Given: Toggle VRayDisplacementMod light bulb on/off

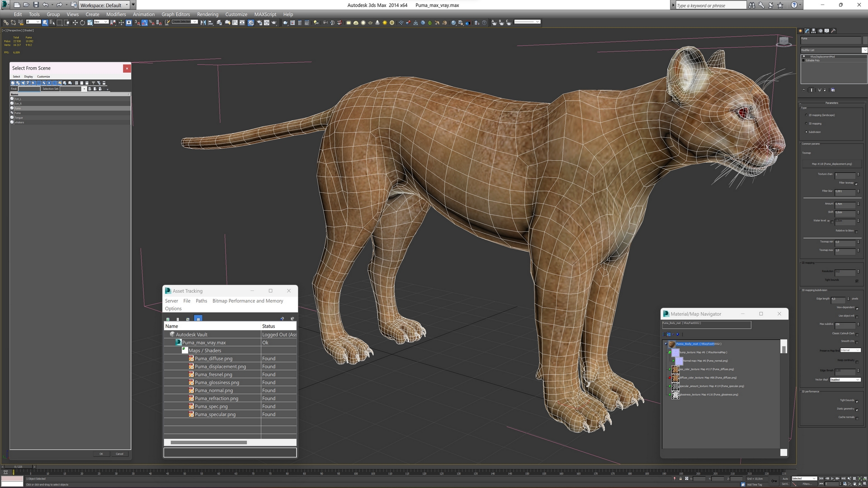Looking at the screenshot, I should click(x=804, y=56).
